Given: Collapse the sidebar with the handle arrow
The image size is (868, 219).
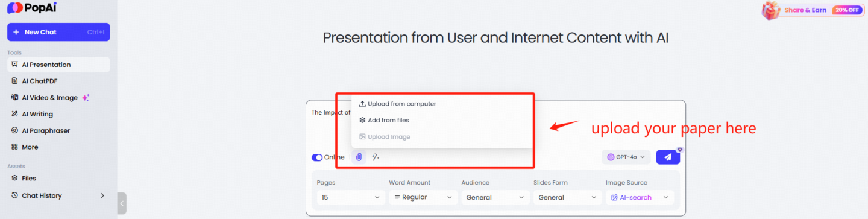Looking at the screenshot, I should [x=122, y=203].
